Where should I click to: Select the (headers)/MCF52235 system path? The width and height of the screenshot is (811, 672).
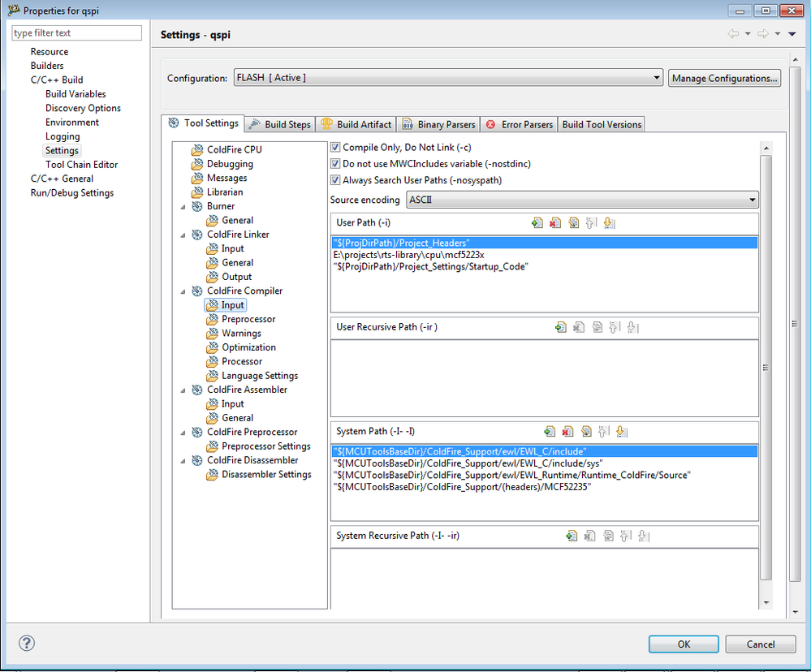click(x=463, y=488)
